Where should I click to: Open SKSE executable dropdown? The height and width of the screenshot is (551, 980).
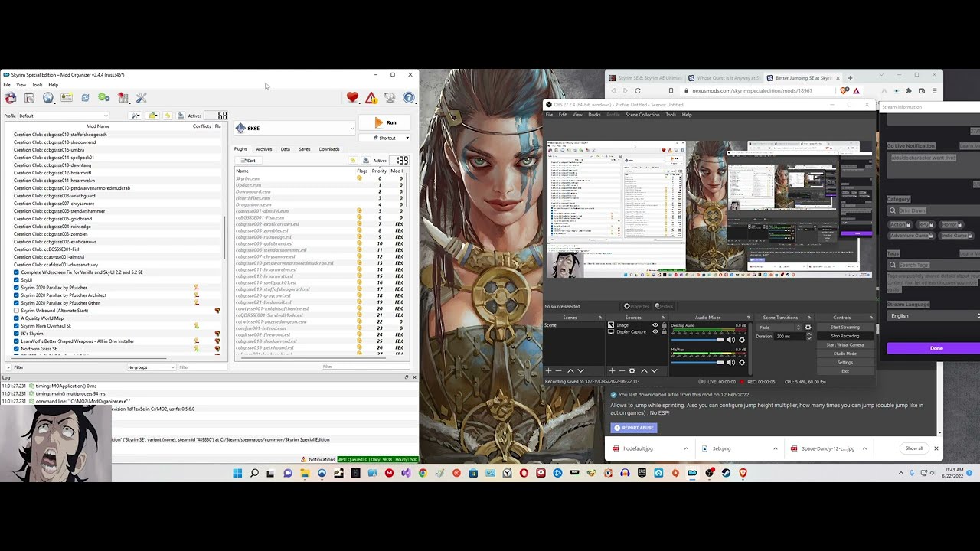coord(295,128)
